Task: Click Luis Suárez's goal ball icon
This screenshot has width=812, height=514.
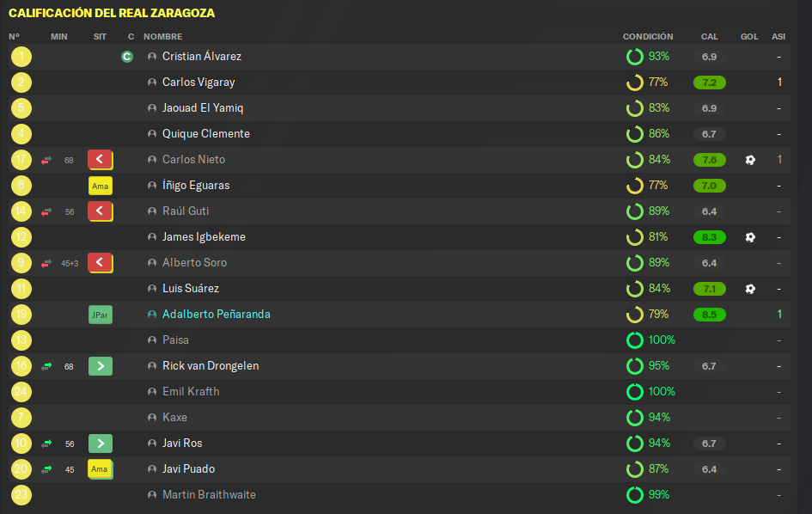Action: click(x=750, y=289)
